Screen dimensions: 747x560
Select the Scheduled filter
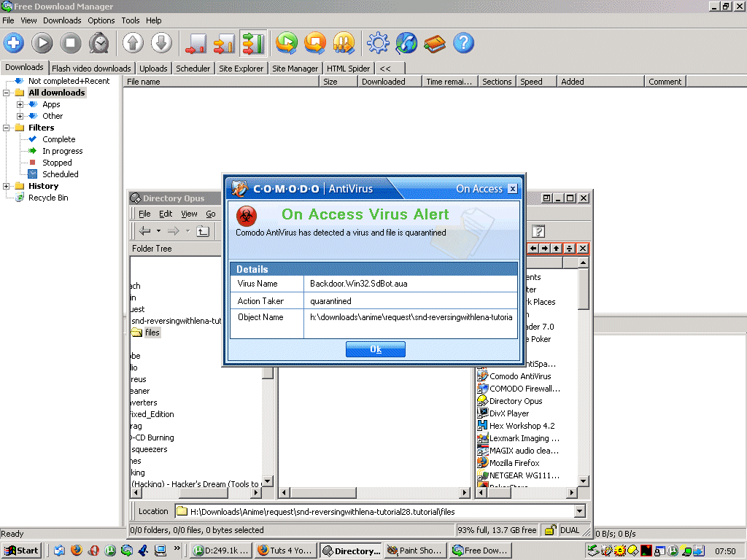pyautogui.click(x=61, y=174)
